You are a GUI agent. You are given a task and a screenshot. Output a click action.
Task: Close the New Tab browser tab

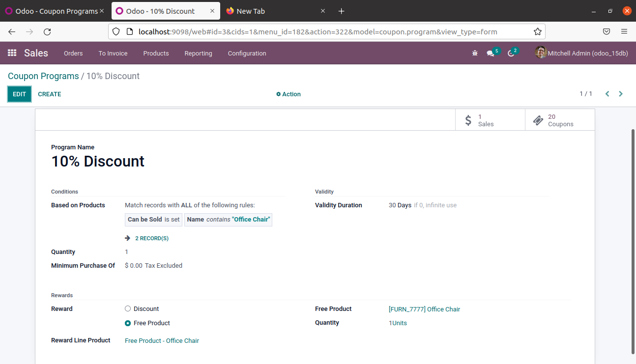(323, 11)
